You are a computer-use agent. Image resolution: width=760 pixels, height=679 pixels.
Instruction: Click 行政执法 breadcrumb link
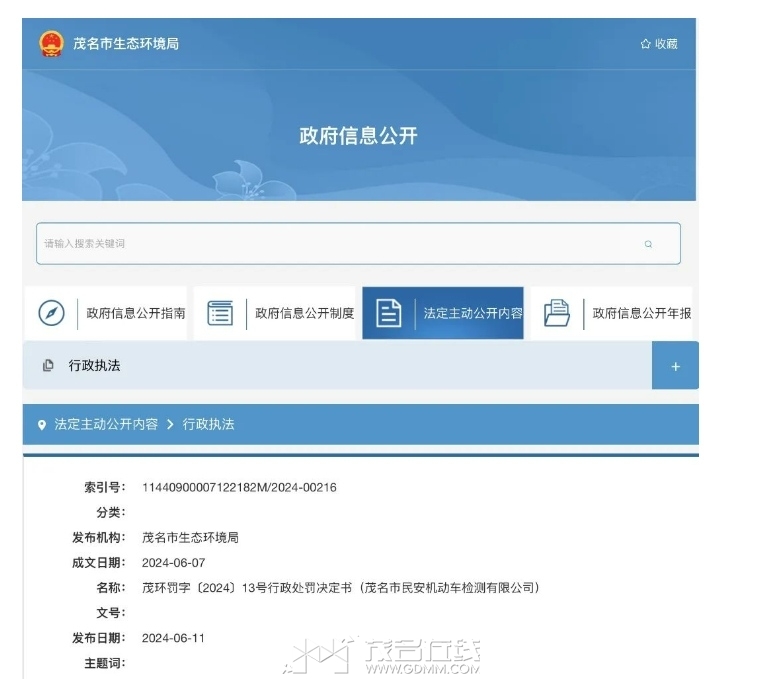[x=208, y=425]
